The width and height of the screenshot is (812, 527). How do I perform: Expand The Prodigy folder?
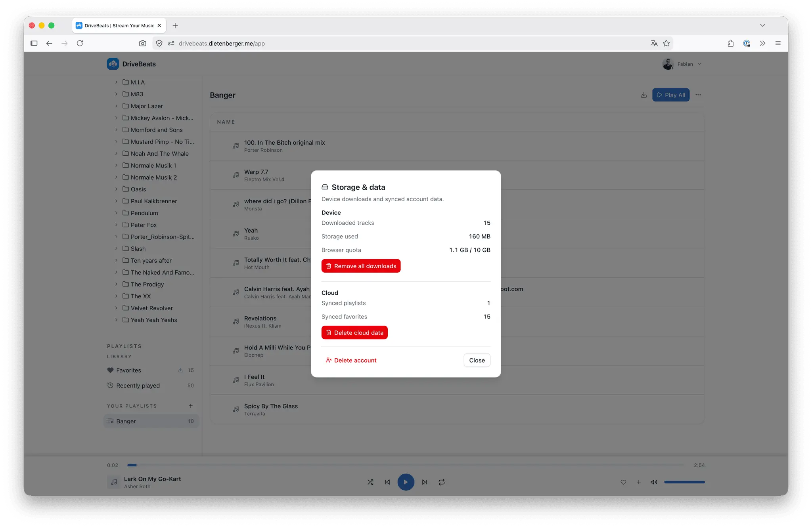click(116, 284)
